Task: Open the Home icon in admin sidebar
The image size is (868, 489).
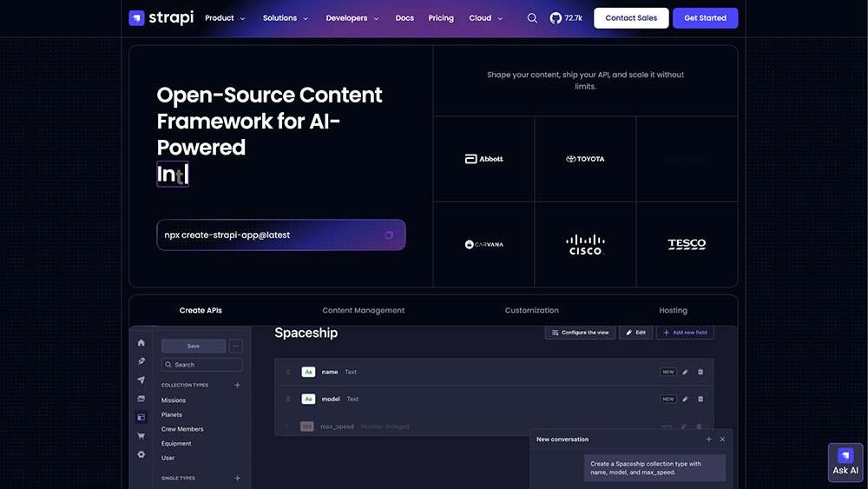Action: pos(141,343)
